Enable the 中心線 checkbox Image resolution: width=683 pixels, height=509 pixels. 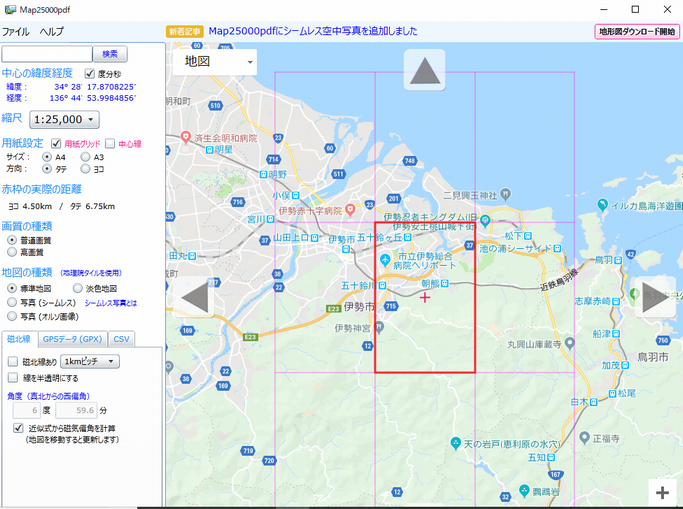[110, 143]
